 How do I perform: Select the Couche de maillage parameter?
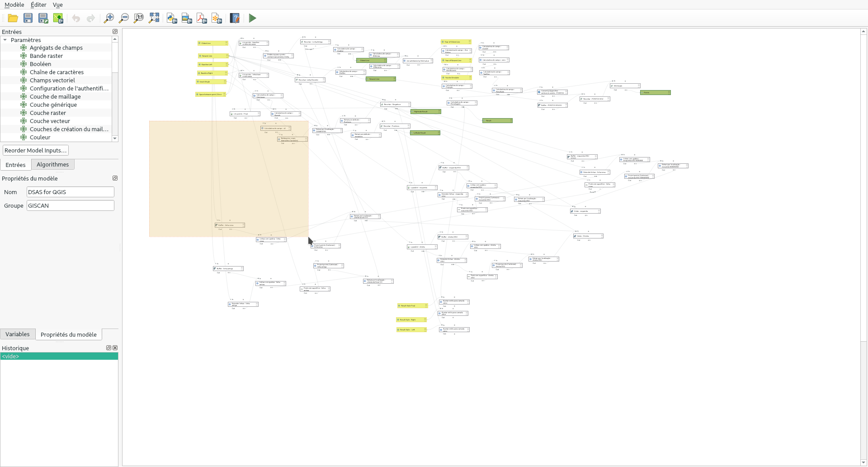tap(55, 97)
